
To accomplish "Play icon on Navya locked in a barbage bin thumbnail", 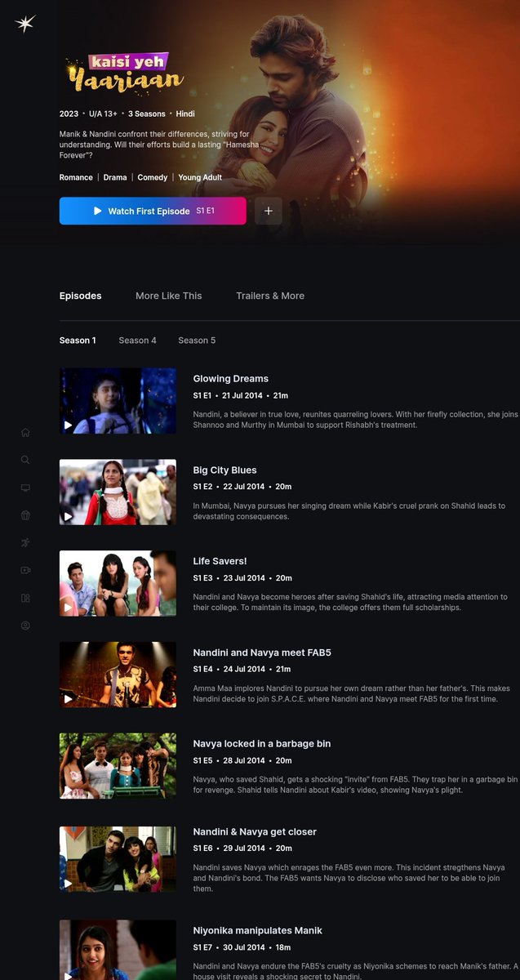I will point(69,790).
